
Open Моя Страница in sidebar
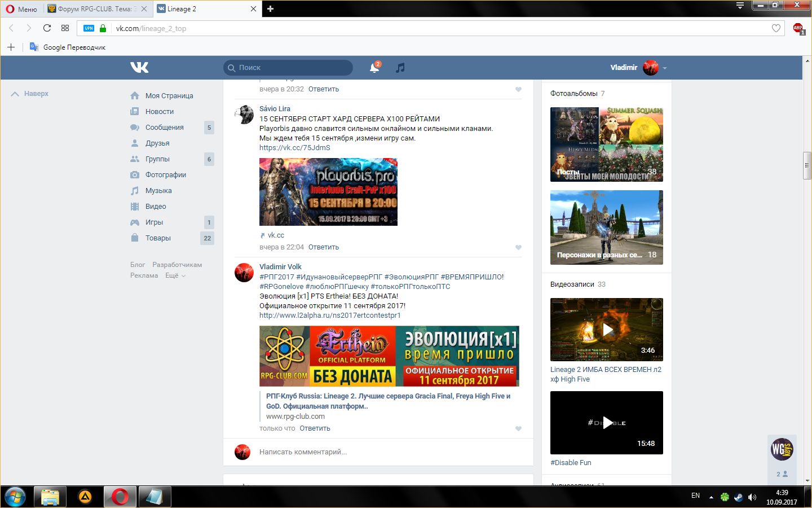[x=169, y=96]
